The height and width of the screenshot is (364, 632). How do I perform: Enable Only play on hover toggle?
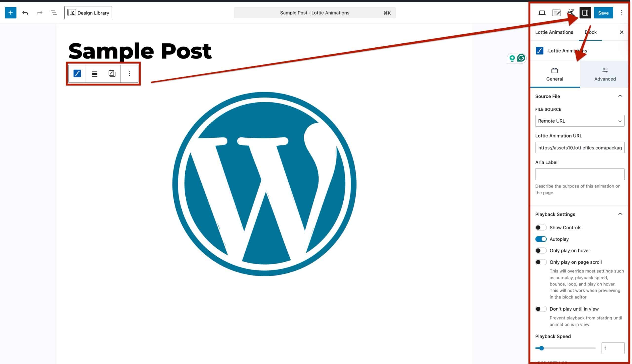point(540,250)
